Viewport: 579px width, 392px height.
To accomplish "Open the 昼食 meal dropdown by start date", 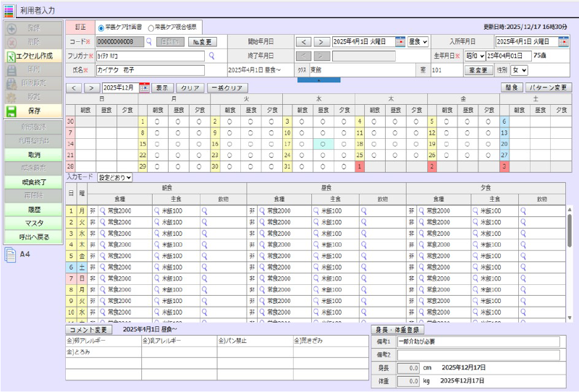I will tap(418, 42).
